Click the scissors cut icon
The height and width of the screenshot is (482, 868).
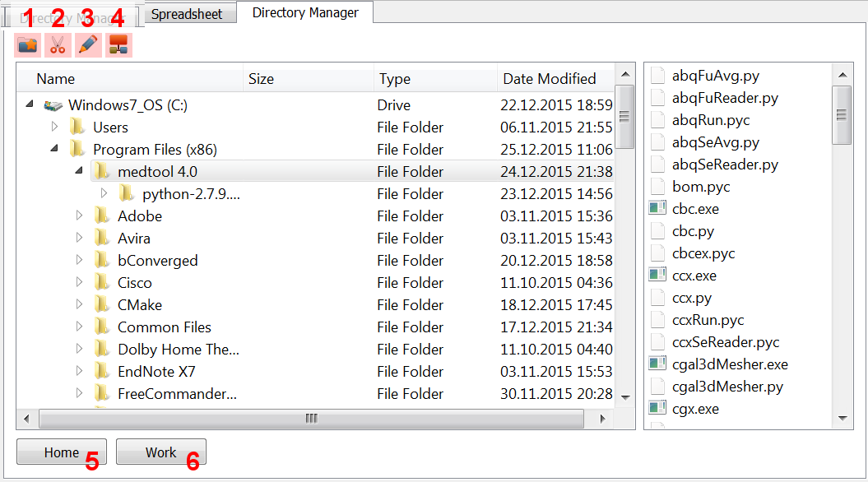pyautogui.click(x=58, y=44)
